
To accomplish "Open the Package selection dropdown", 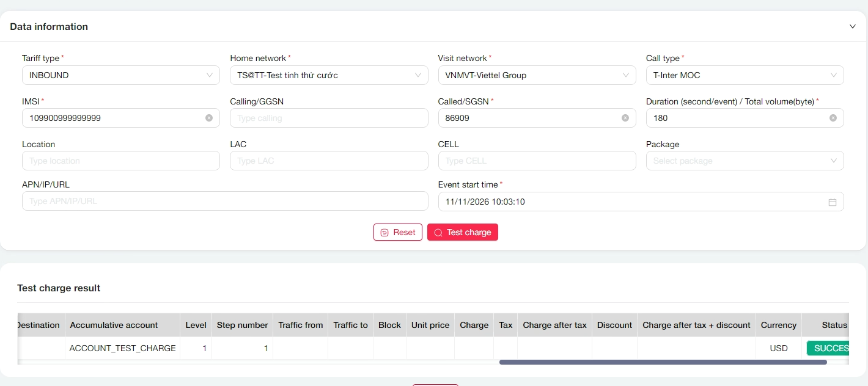I will click(744, 161).
